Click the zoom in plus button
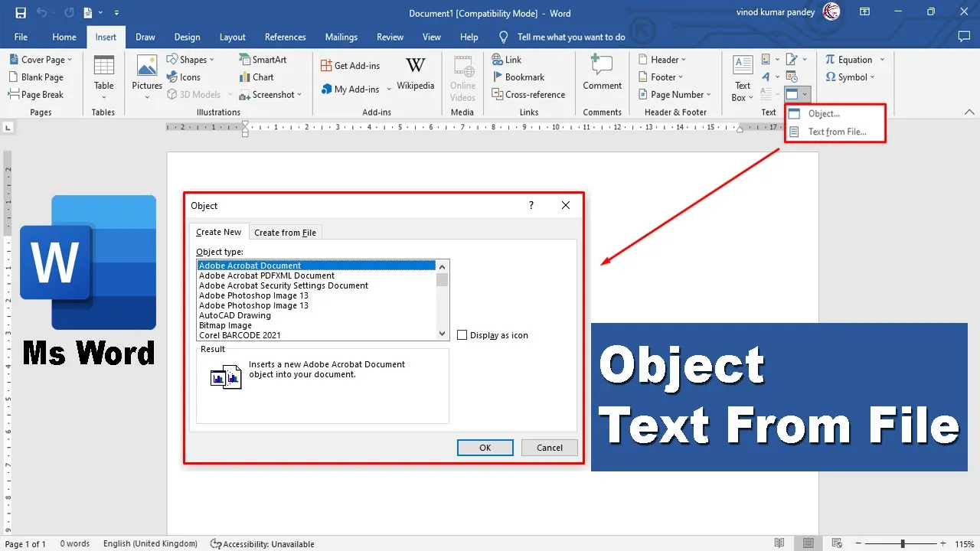Screen dimensions: 980x551 coord(944,543)
